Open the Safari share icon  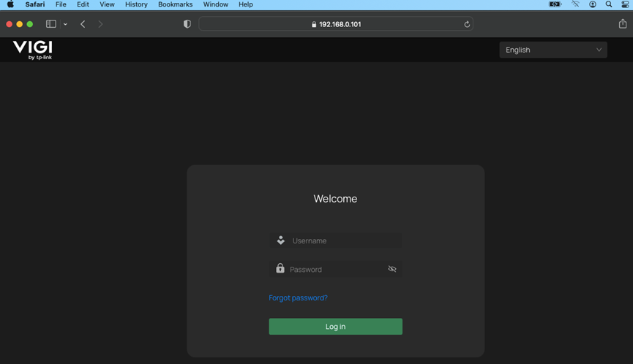[623, 24]
